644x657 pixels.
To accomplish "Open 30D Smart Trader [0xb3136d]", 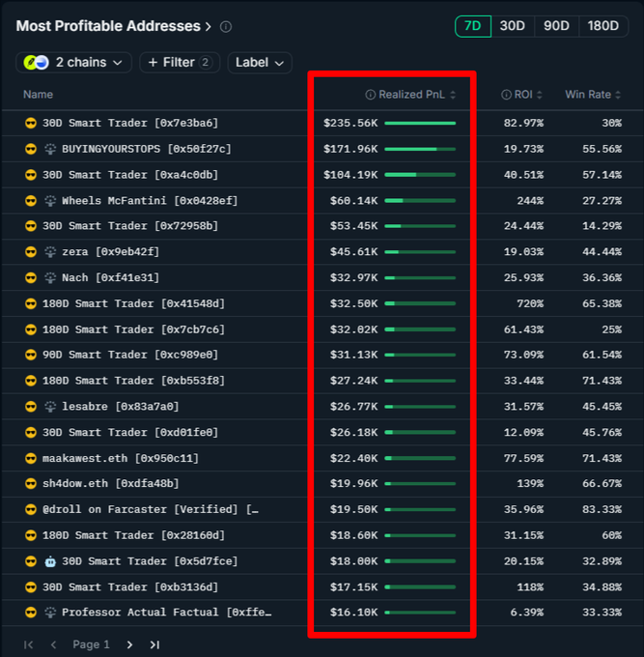I will coord(130,587).
